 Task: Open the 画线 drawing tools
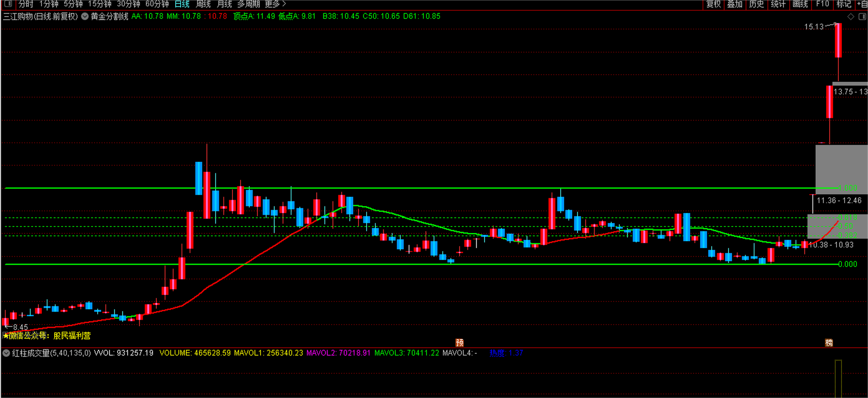[x=800, y=4]
